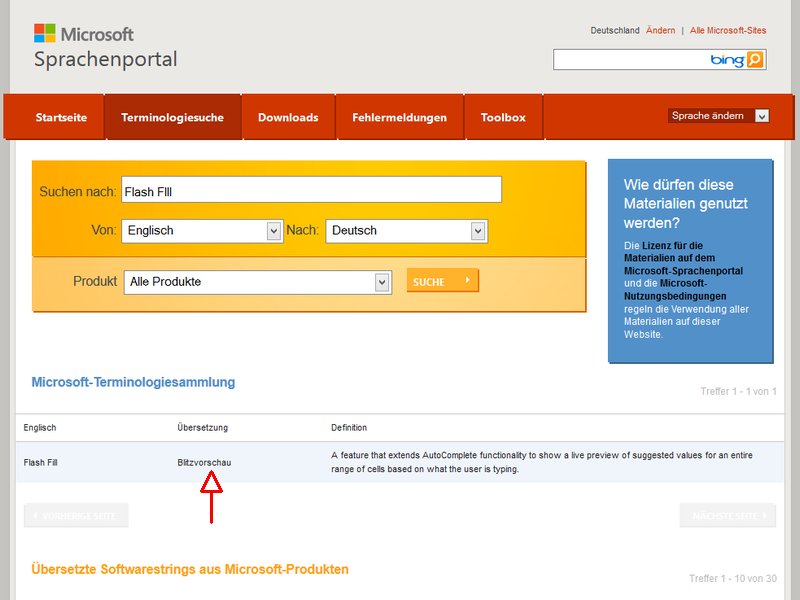Select the Terminologiesuche tab
The width and height of the screenshot is (800, 600).
(172, 117)
